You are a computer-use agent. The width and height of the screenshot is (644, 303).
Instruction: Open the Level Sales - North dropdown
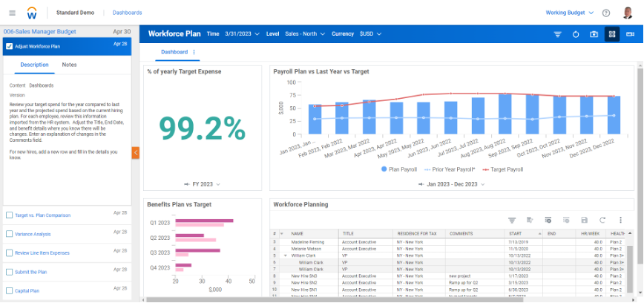coord(304,34)
